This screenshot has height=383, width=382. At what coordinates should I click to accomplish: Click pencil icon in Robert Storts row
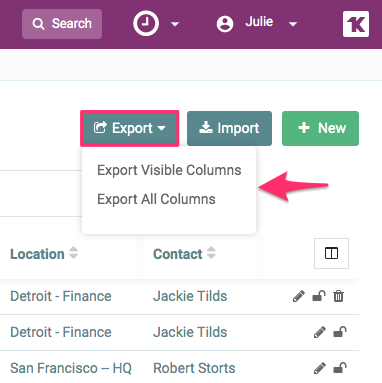pyautogui.click(x=320, y=368)
